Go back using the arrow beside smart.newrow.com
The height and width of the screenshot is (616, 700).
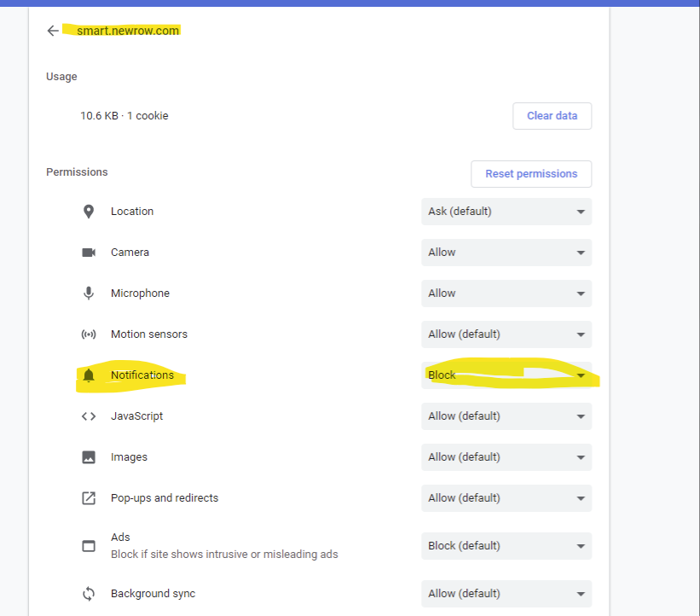click(x=53, y=31)
